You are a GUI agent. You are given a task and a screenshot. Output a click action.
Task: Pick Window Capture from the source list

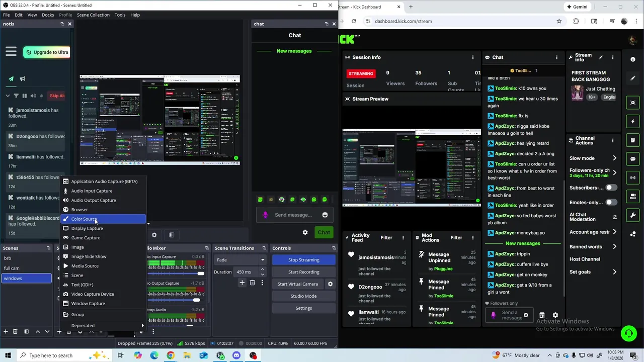[103, 304]
